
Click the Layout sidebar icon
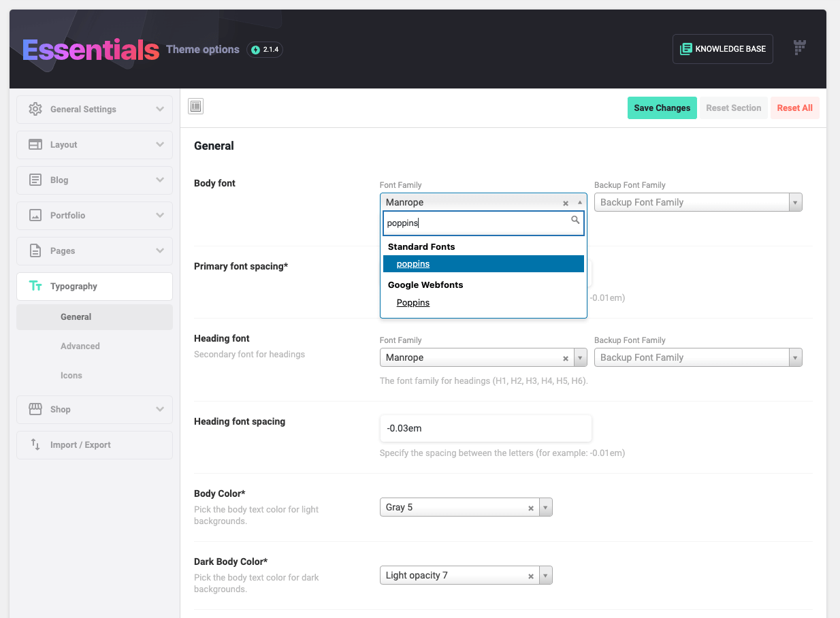(35, 144)
